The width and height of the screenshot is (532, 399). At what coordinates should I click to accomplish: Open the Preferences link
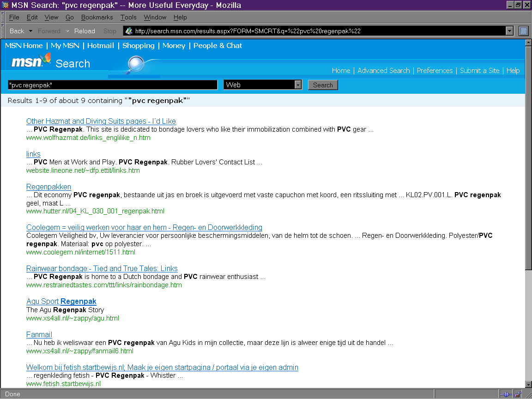(x=435, y=71)
